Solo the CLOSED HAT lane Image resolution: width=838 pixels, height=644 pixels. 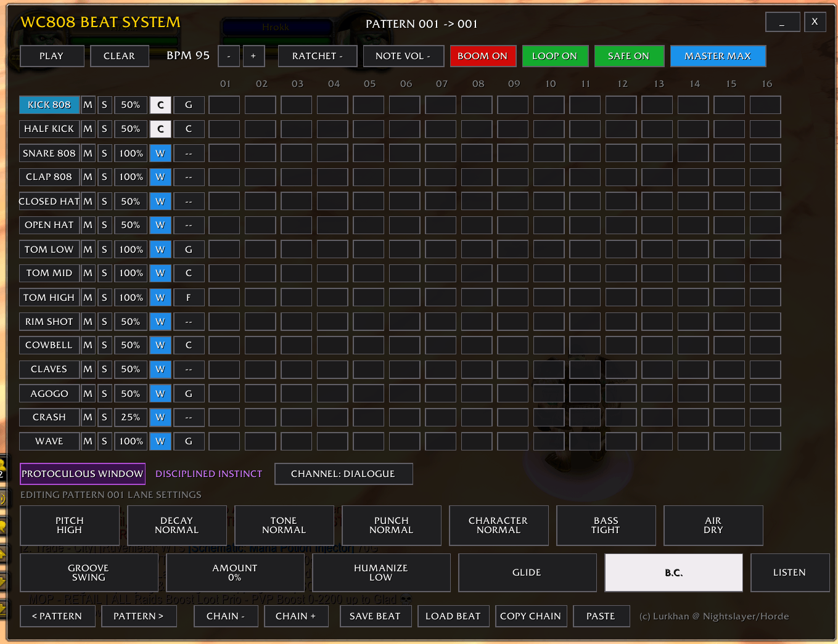(104, 202)
